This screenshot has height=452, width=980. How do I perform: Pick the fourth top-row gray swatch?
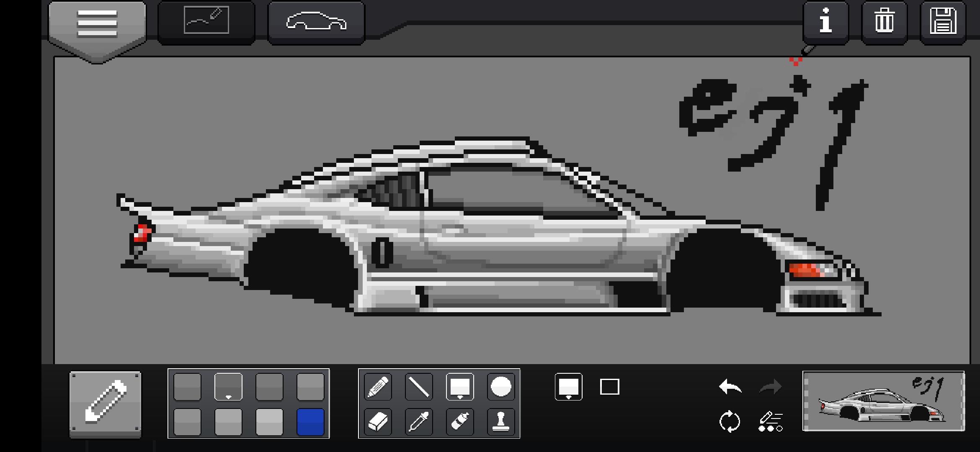click(310, 387)
